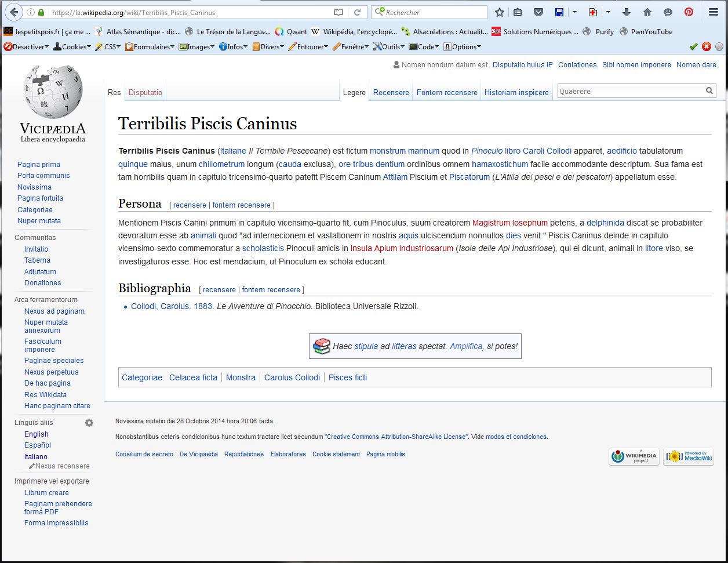This screenshot has width=728, height=563.
Task: Select English in the language sidebar
Action: (37, 434)
